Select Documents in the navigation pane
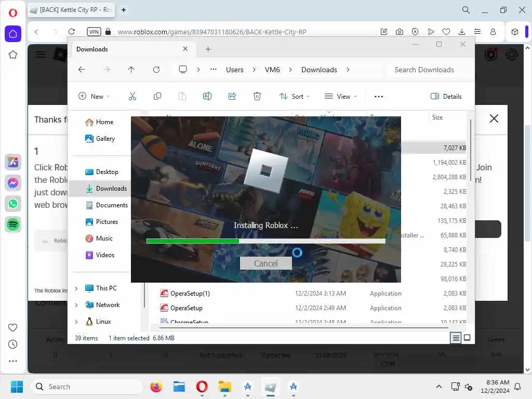 [107, 205]
